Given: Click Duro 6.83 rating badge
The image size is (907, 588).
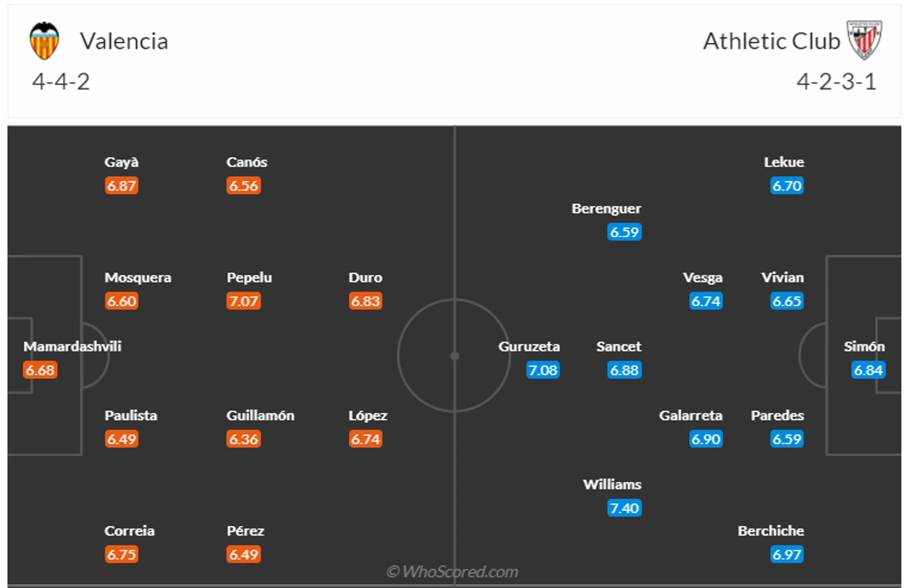Looking at the screenshot, I should [365, 301].
